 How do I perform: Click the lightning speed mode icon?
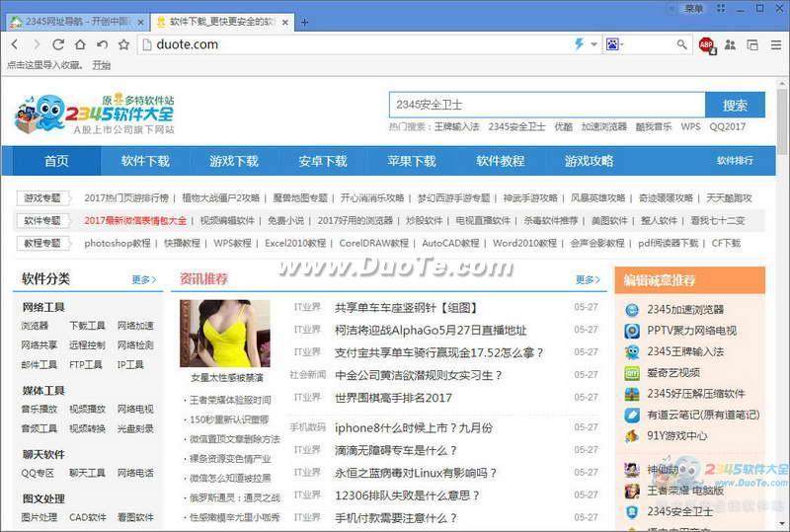pyautogui.click(x=579, y=44)
